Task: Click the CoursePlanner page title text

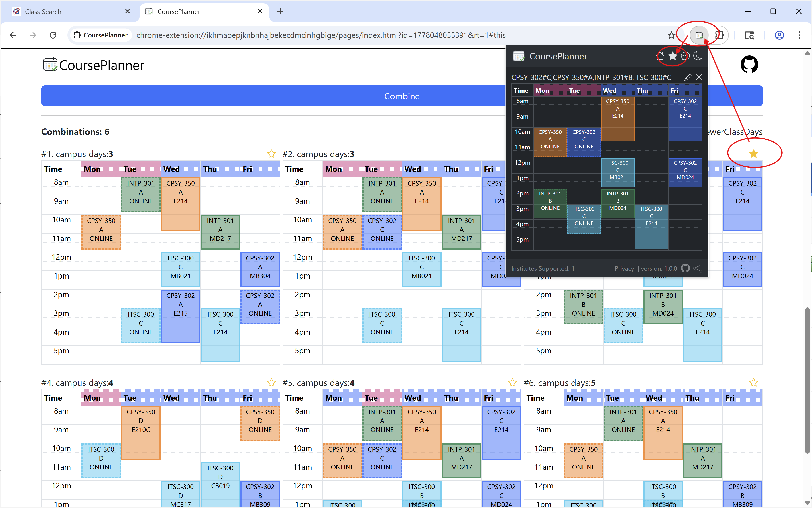Action: [102, 65]
